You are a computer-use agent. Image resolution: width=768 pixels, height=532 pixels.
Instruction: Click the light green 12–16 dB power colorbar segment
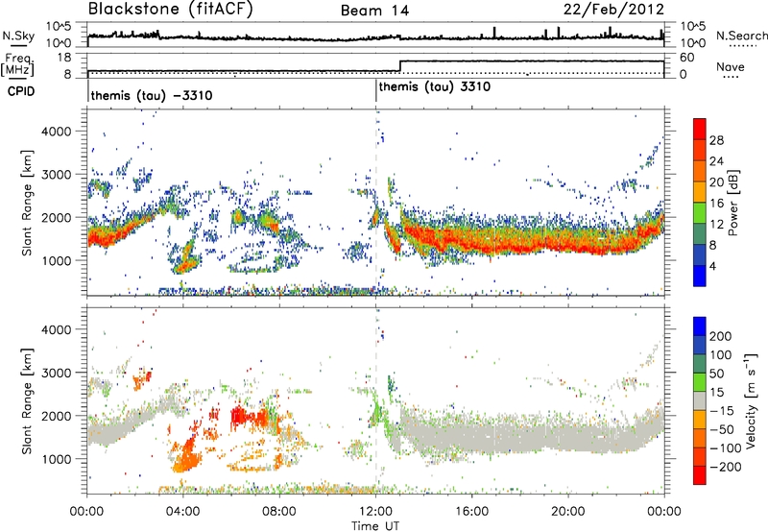(700, 213)
